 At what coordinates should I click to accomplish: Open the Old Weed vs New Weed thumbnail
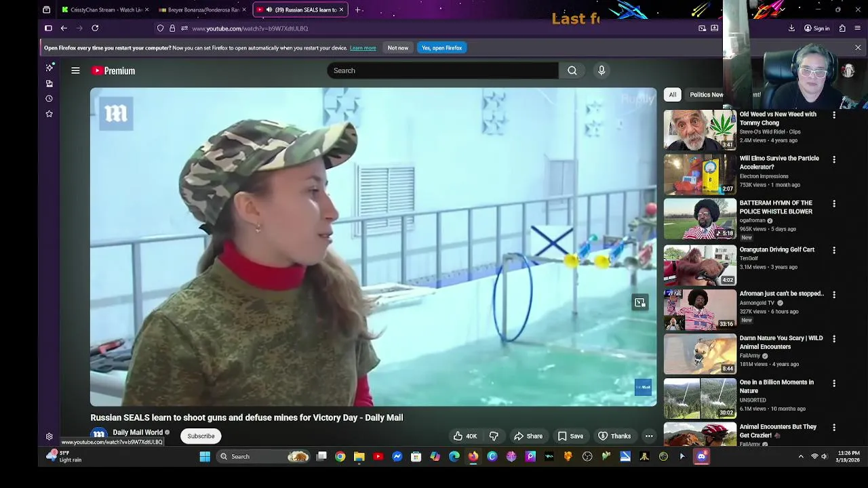(x=699, y=130)
